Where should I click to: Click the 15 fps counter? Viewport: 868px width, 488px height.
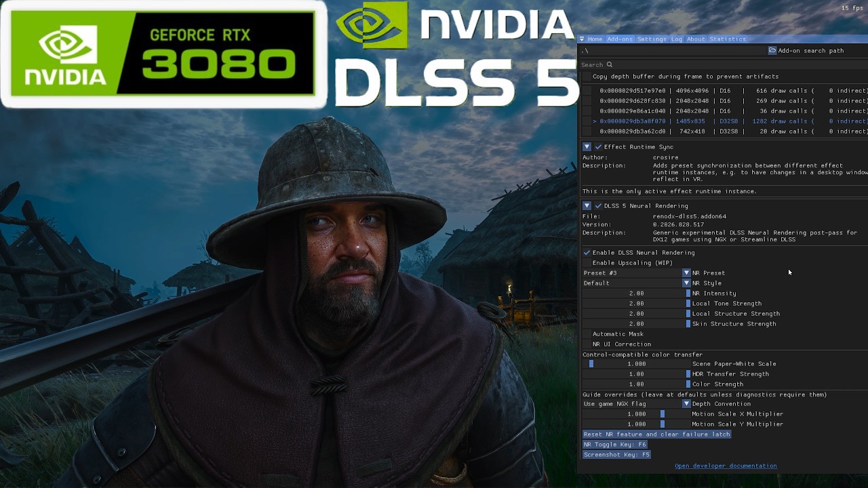[x=852, y=8]
